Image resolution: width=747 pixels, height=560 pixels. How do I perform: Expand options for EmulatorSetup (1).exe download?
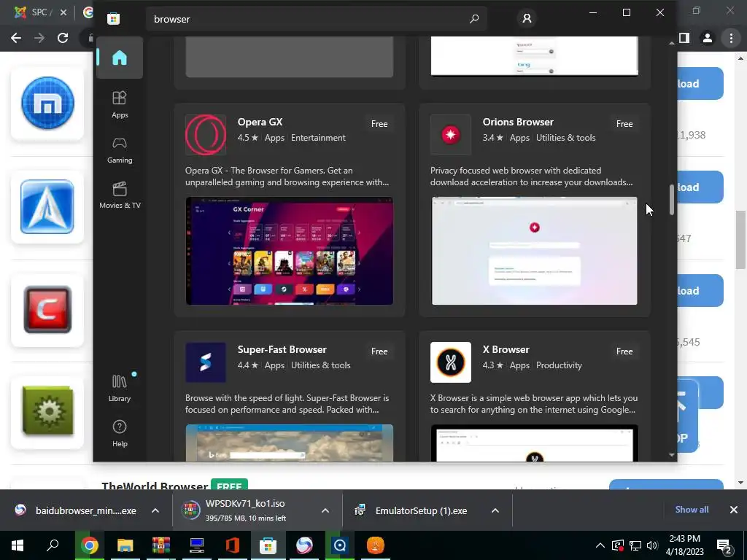click(x=495, y=510)
